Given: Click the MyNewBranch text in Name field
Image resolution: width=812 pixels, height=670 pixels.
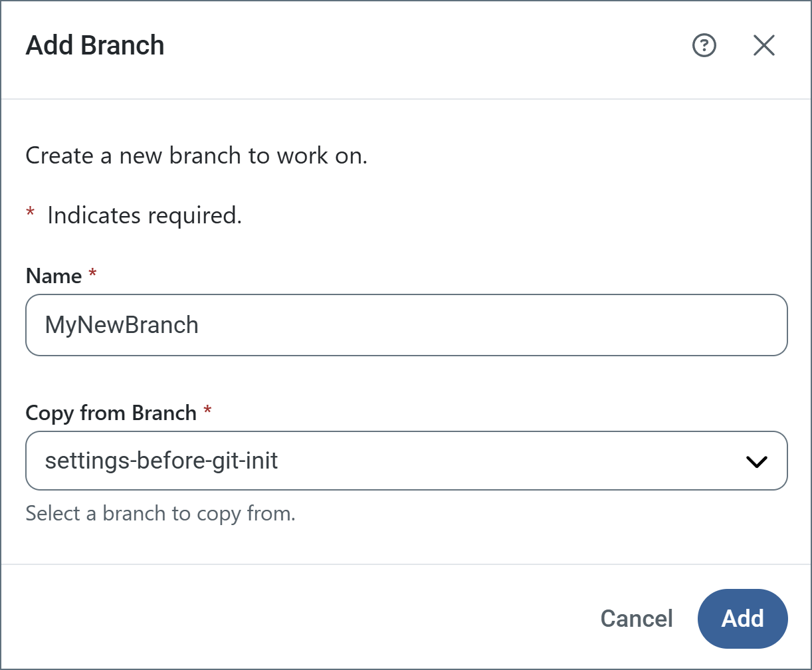Looking at the screenshot, I should 122,325.
